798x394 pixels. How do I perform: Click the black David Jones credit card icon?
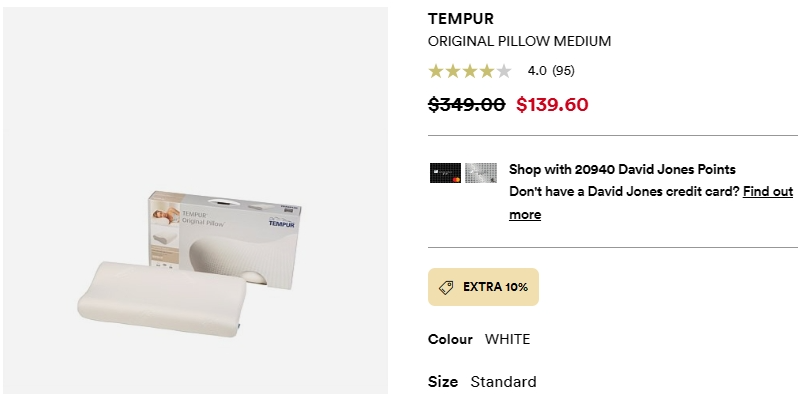[x=445, y=173]
